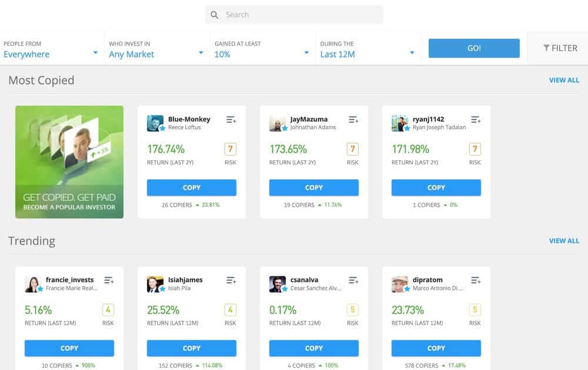Click the 19 COPIERS text
This screenshot has width=588, height=370.
[x=299, y=205]
